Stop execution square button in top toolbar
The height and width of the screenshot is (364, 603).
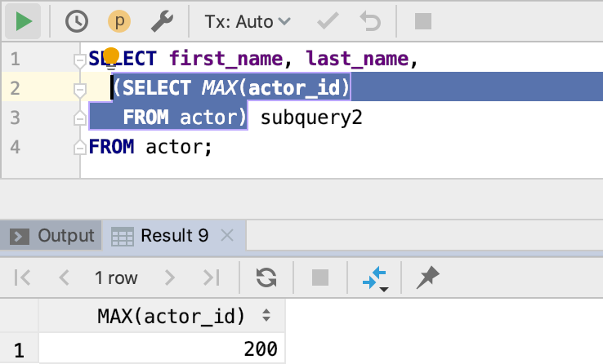click(422, 21)
